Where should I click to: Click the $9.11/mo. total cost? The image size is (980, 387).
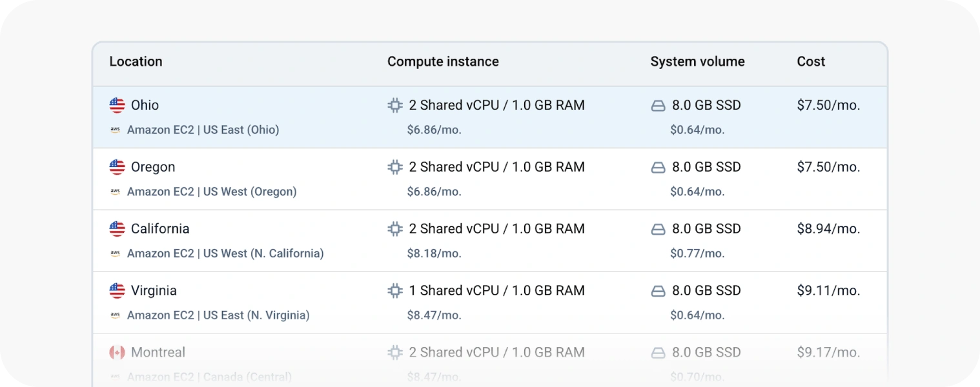829,291
